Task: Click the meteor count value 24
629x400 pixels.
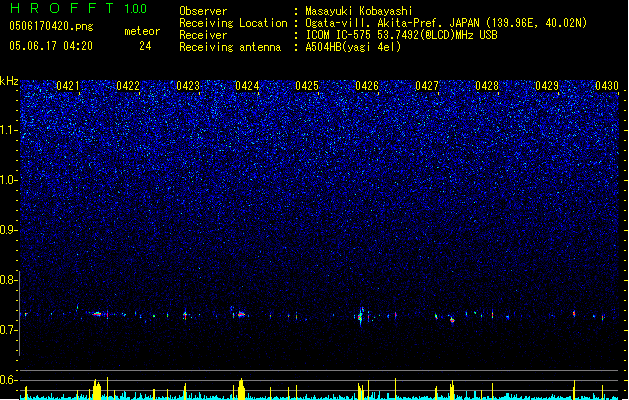Action: (x=145, y=46)
